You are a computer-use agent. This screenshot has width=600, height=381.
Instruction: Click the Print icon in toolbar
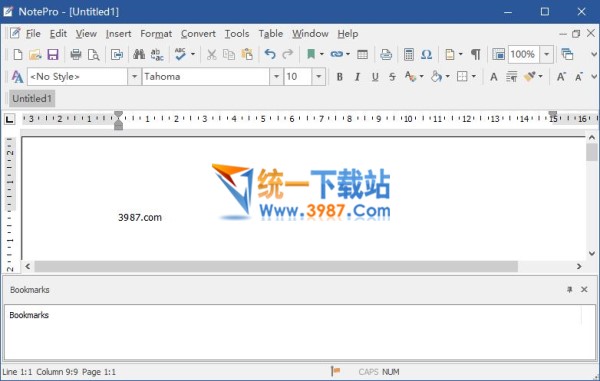pyautogui.click(x=76, y=54)
